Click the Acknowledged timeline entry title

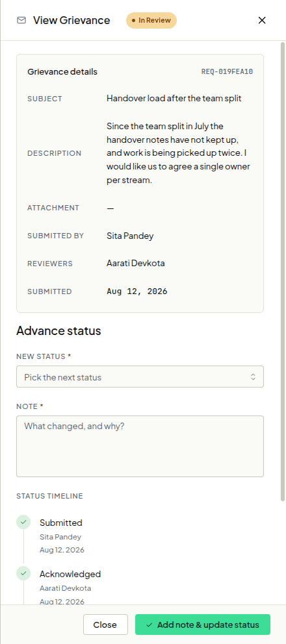click(70, 574)
